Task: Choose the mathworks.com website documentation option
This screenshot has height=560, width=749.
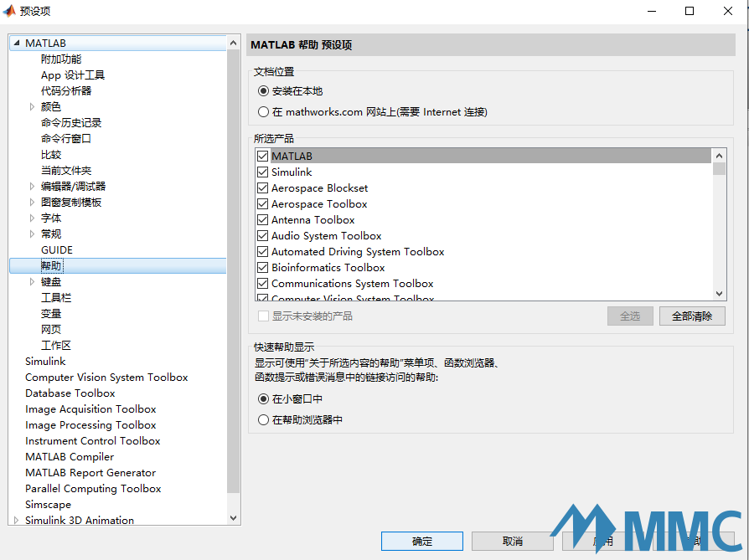Action: coord(263,111)
